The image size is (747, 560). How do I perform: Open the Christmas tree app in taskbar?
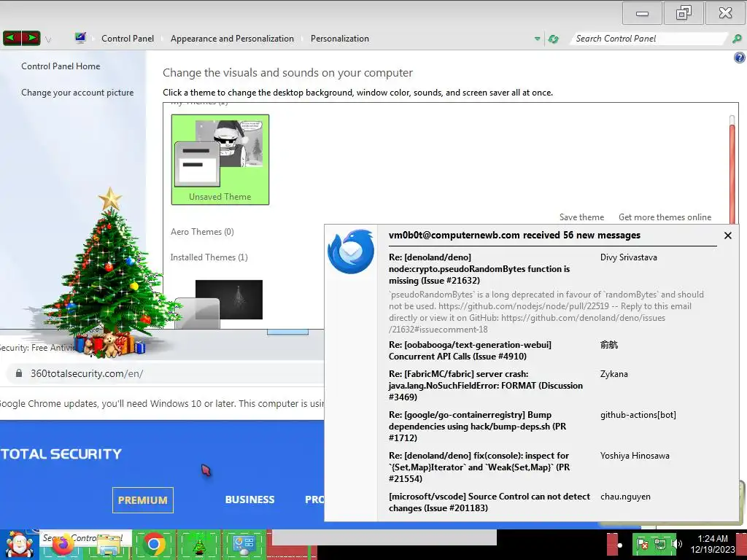[x=199, y=545]
